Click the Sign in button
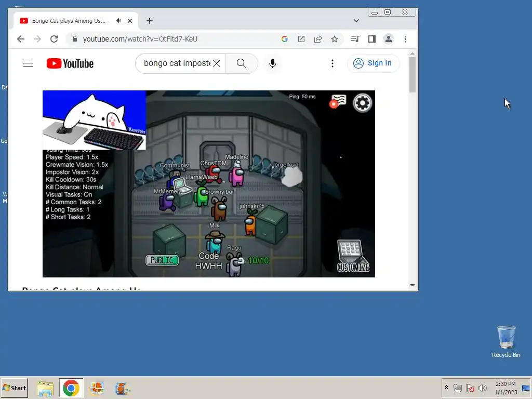Screen dimensions: 532x399 pyautogui.click(x=373, y=63)
